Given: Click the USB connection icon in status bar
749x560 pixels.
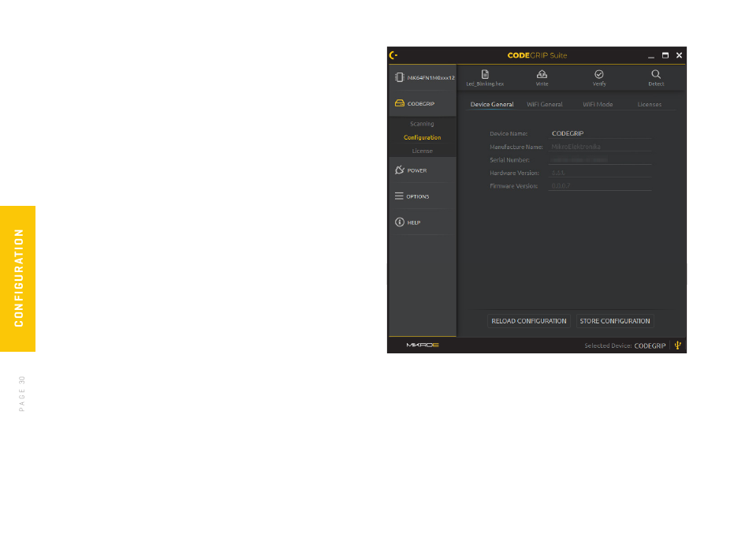Looking at the screenshot, I should [x=676, y=345].
